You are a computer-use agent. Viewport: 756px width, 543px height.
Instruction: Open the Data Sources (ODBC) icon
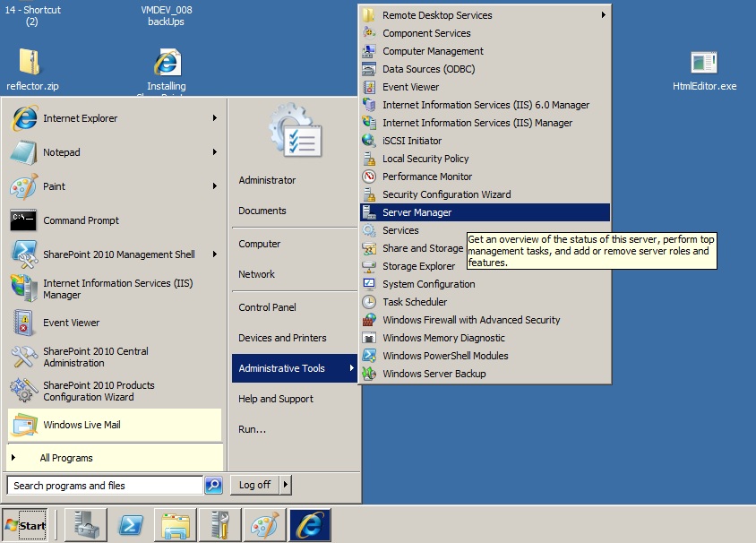point(369,69)
